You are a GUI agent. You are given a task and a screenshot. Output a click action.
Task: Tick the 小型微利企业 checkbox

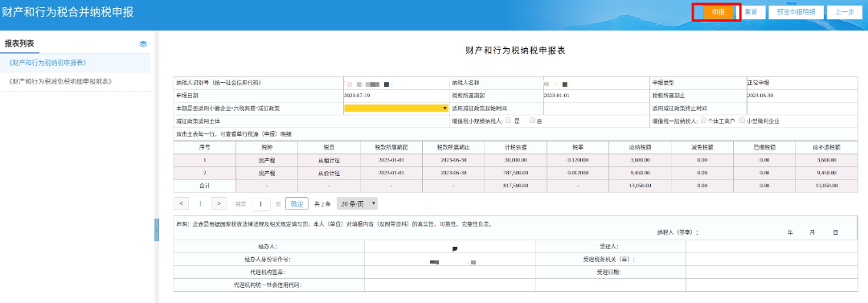coord(743,120)
